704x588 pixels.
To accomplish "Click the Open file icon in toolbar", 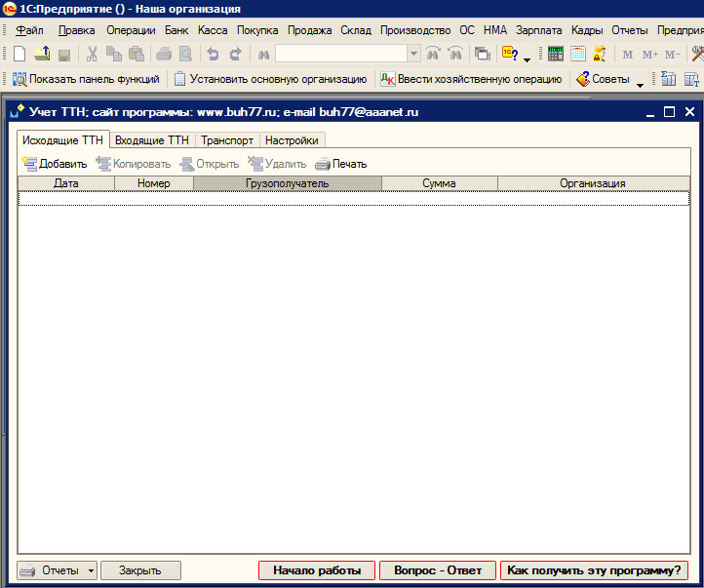I will [x=42, y=55].
